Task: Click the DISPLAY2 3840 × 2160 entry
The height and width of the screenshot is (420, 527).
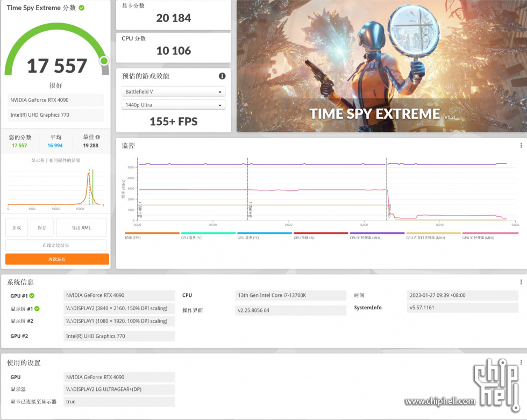Action: point(119,308)
